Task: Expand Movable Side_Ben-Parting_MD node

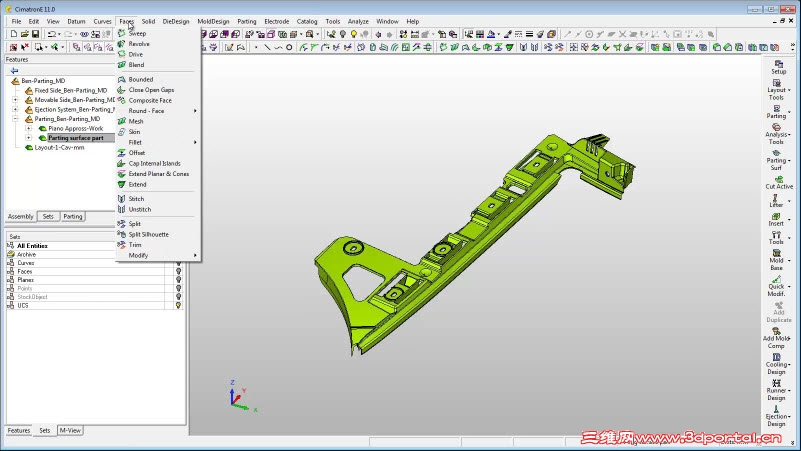Action: 15,100
